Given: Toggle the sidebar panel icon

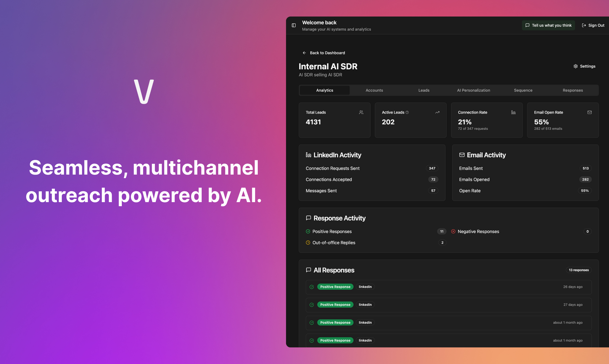Looking at the screenshot, I should click(x=293, y=25).
